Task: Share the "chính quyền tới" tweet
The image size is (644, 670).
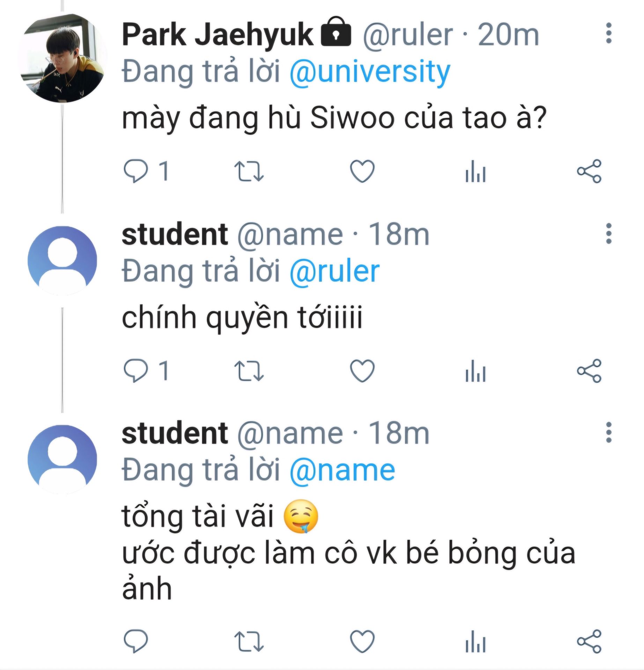Action: click(589, 371)
